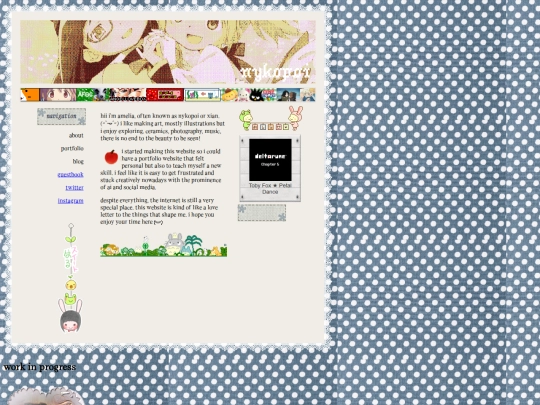
Task: Click the black Badtz-Maru penguin badge
Action: [x=256, y=95]
